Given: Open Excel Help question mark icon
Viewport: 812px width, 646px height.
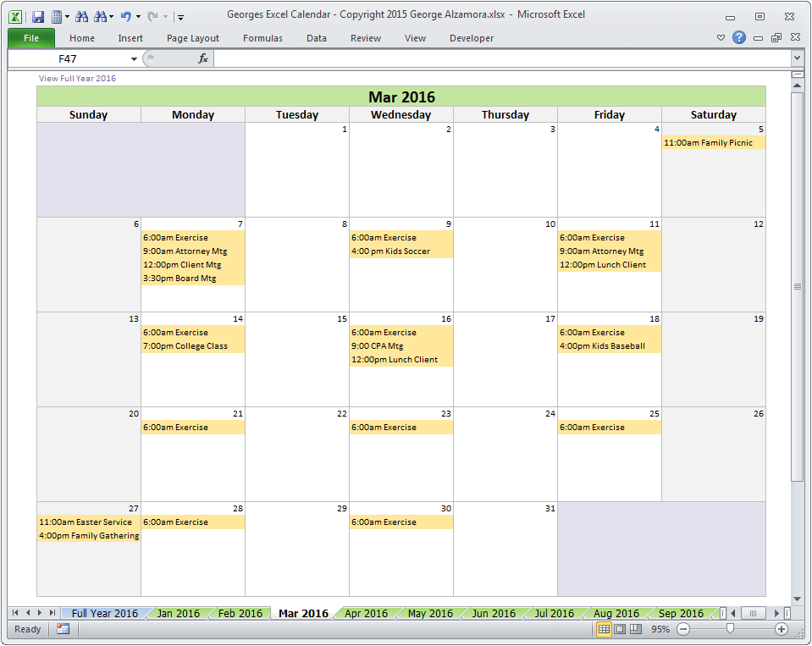Looking at the screenshot, I should click(x=739, y=37).
